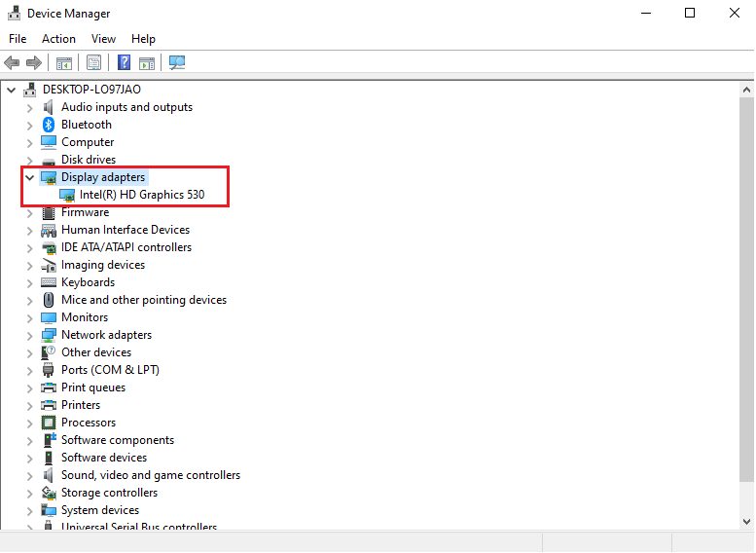Open the View menu
This screenshot has height=553, width=756.
103,39
